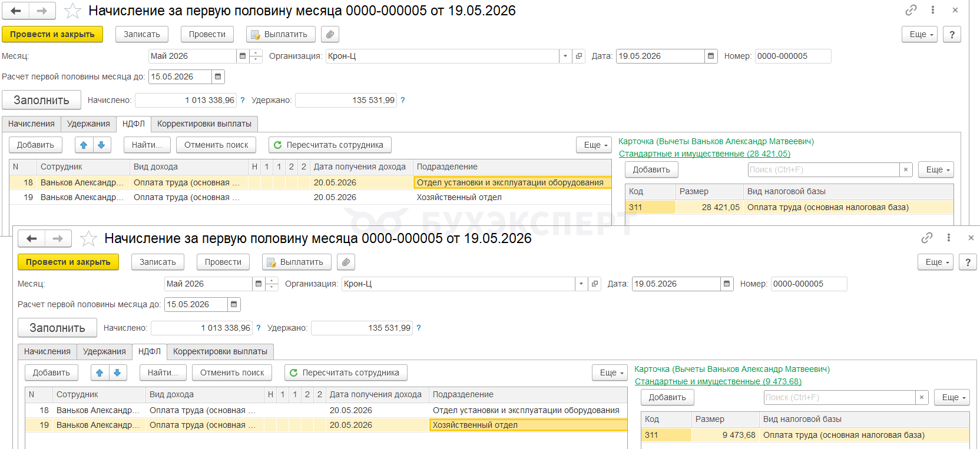Screen dimensions: 980x449
Task: Open the Стандартные и имущественные (28 421,05) link
Action: tap(704, 154)
